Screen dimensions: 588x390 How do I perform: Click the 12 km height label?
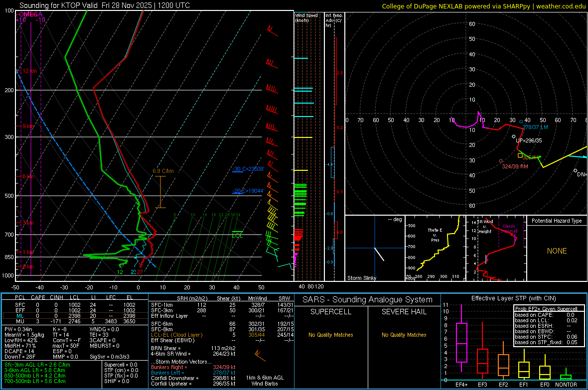coord(29,71)
